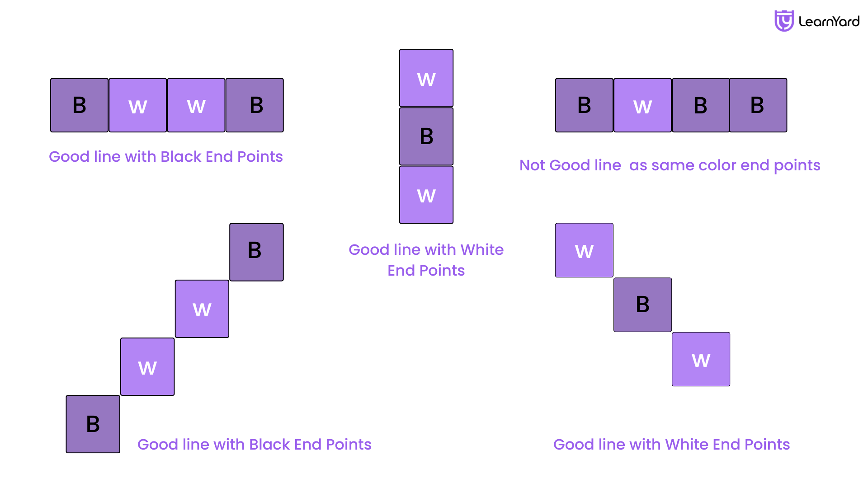The image size is (868, 488).
Task: Click the top-left W tile of the falling diagonal
Action: [584, 250]
